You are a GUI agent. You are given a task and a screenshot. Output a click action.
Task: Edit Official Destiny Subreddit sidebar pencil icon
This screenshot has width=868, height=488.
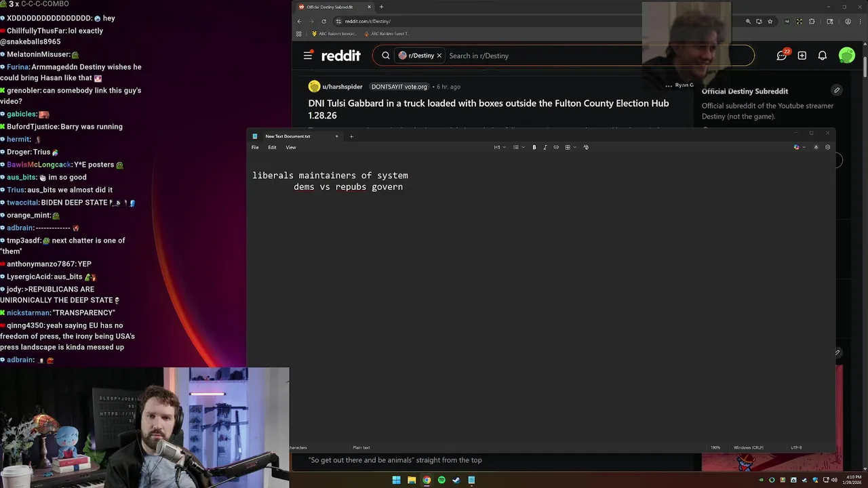pyautogui.click(x=837, y=90)
